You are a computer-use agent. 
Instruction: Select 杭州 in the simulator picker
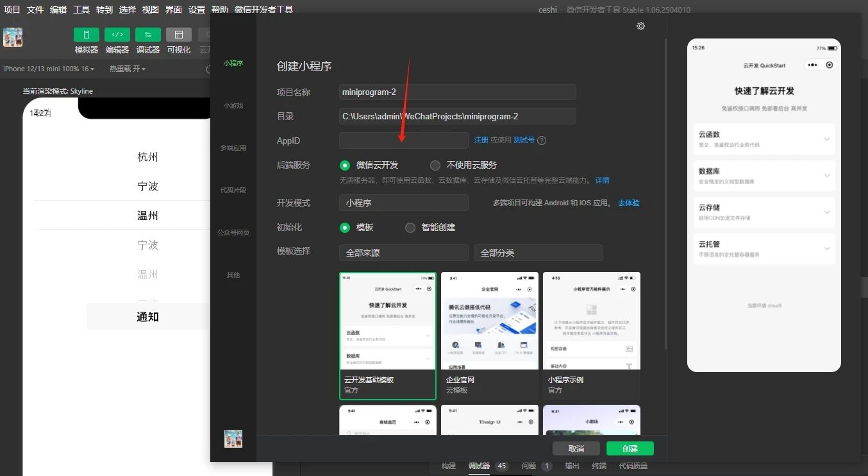click(147, 157)
